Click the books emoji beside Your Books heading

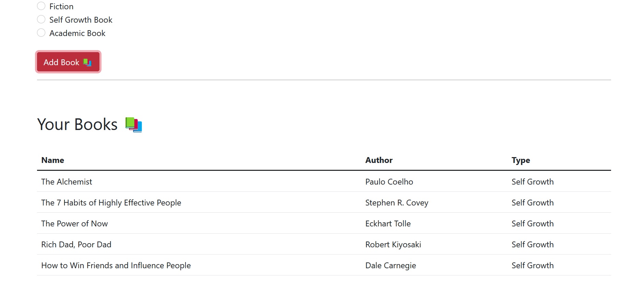tap(134, 125)
